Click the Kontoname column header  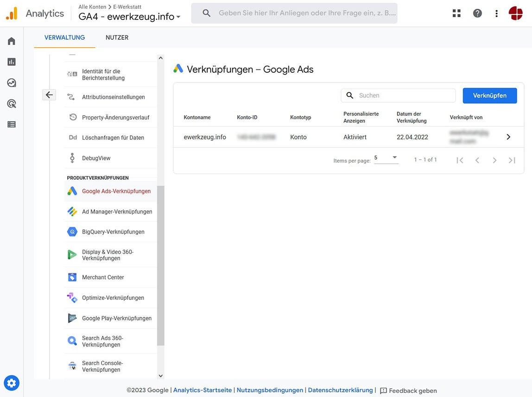197,117
